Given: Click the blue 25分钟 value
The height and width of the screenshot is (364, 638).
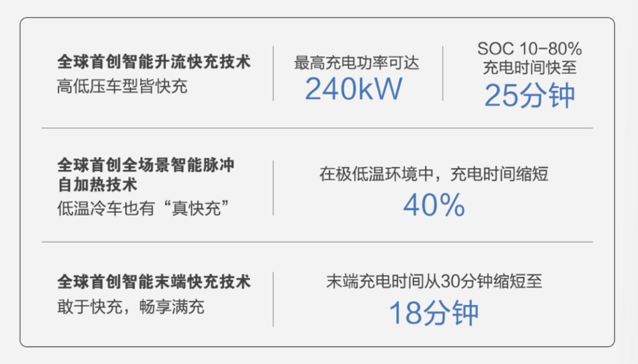Looking at the screenshot, I should pyautogui.click(x=529, y=95).
